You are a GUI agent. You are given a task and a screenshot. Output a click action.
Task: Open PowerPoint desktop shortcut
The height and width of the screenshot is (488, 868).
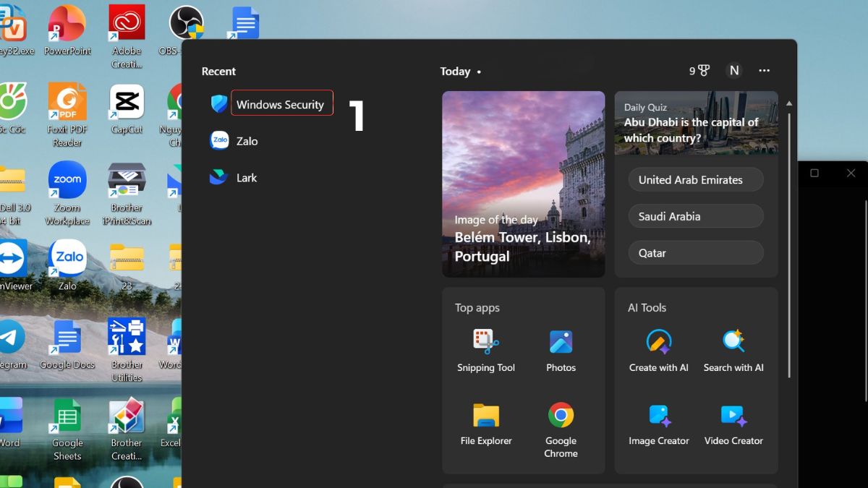click(67, 31)
